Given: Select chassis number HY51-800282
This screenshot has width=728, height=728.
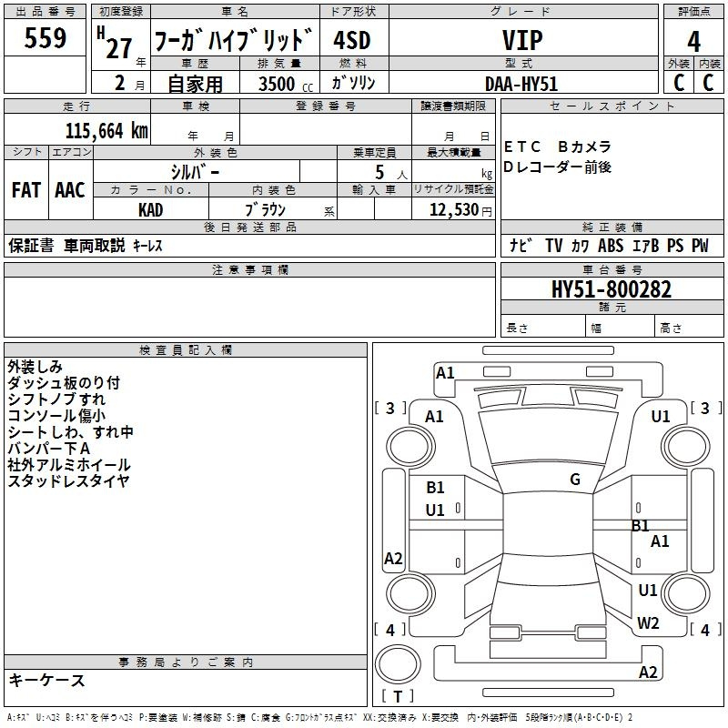Looking at the screenshot, I should click(x=612, y=289).
